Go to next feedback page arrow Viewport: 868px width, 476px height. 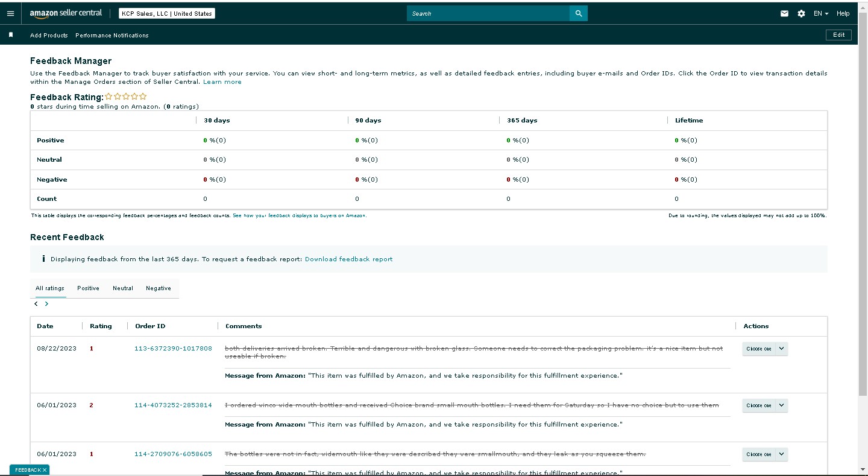click(x=46, y=304)
